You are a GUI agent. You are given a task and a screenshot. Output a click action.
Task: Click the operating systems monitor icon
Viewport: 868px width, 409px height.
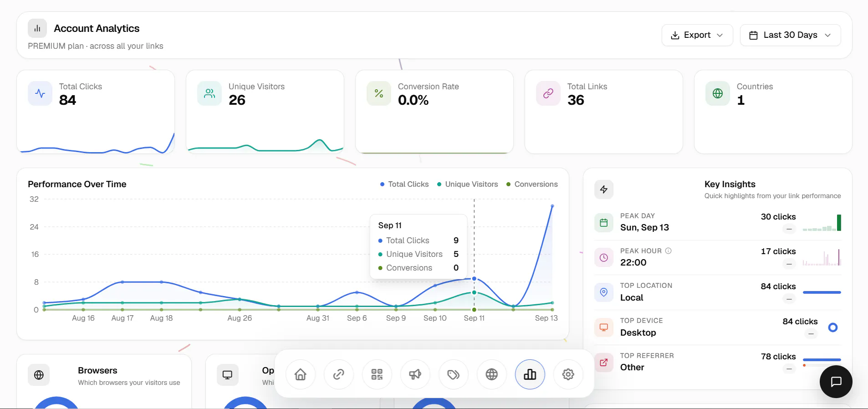(227, 375)
